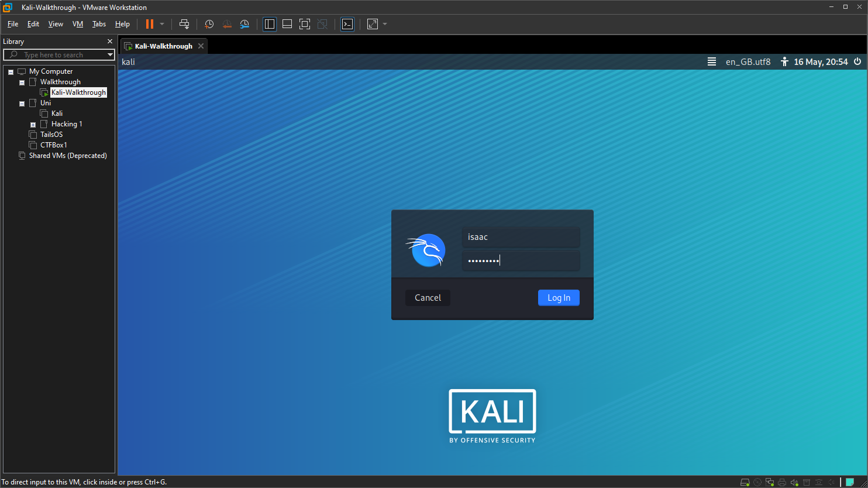868x488 pixels.
Task: Click the Unity mode toolbar icon
Action: click(x=322, y=24)
